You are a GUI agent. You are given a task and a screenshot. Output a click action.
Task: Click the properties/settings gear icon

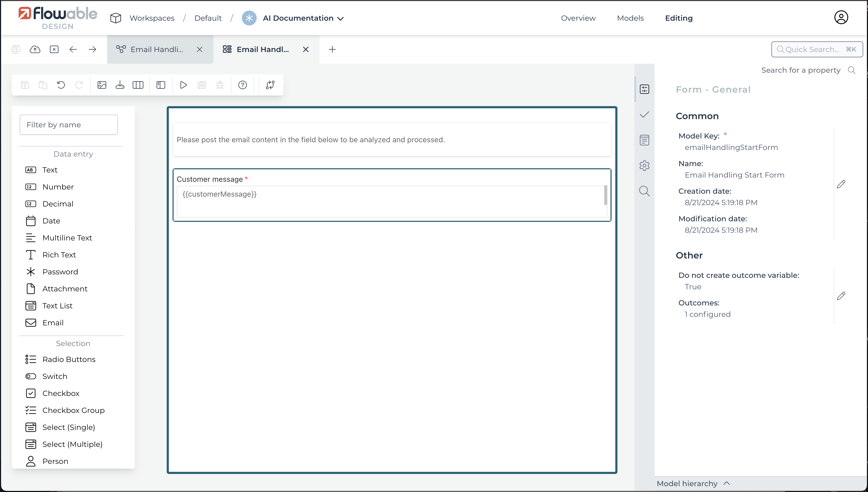(644, 166)
